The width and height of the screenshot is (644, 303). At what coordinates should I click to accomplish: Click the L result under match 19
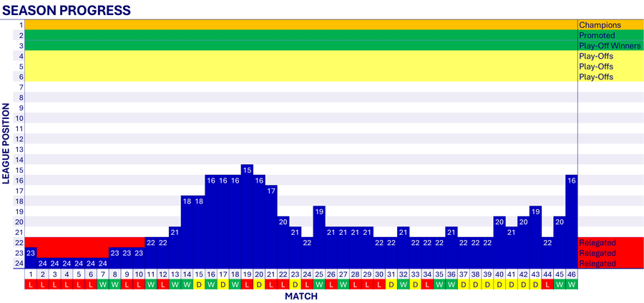247,284
